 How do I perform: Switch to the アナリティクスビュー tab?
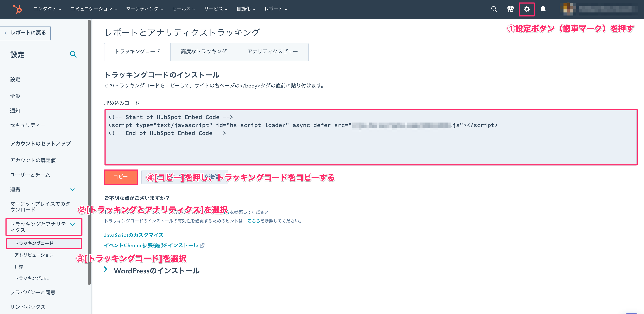click(x=273, y=52)
